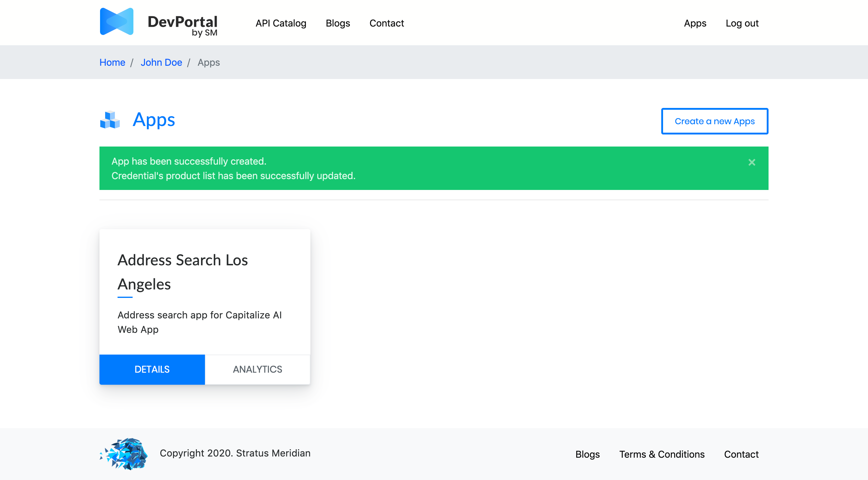The image size is (868, 480).
Task: Select the DETAILS tab on the app card
Action: pyautogui.click(x=152, y=369)
